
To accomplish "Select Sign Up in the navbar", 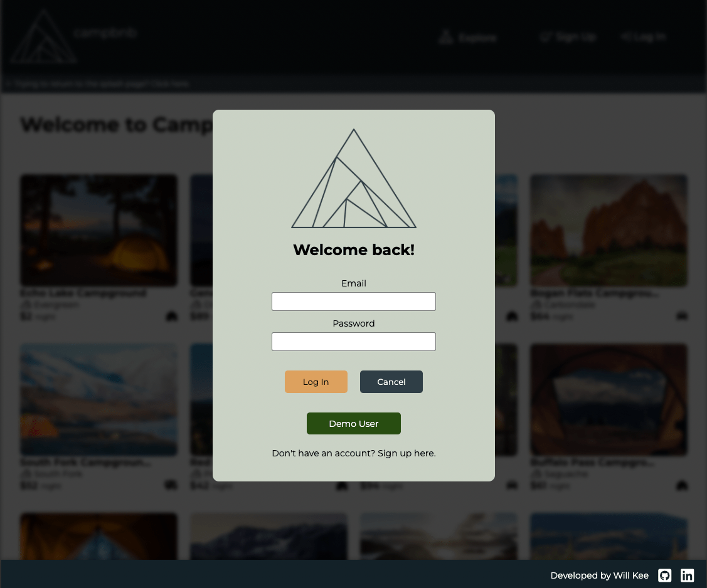I will point(568,37).
